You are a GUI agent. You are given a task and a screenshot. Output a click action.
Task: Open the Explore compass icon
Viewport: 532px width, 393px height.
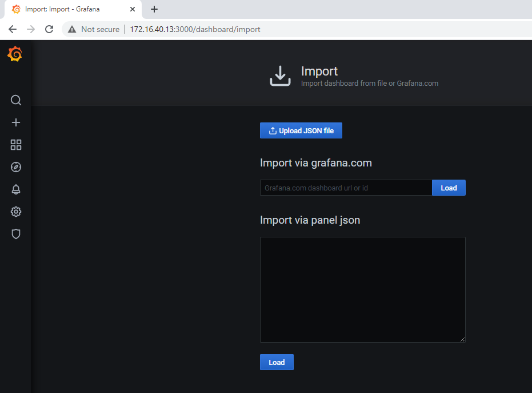(16, 167)
